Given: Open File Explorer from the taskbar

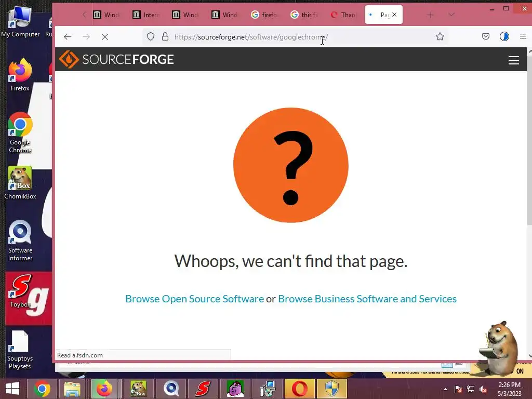Looking at the screenshot, I should pos(72,389).
